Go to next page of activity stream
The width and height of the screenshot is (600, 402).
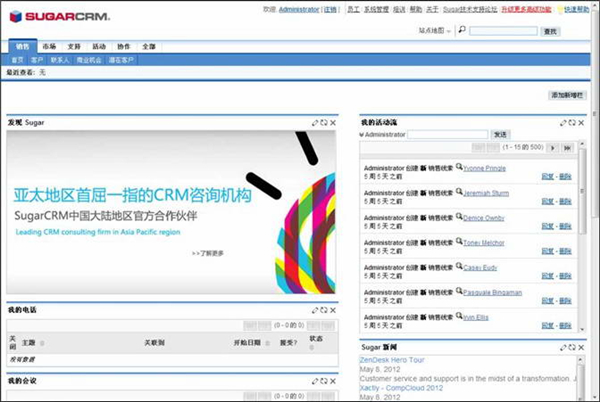coord(552,147)
